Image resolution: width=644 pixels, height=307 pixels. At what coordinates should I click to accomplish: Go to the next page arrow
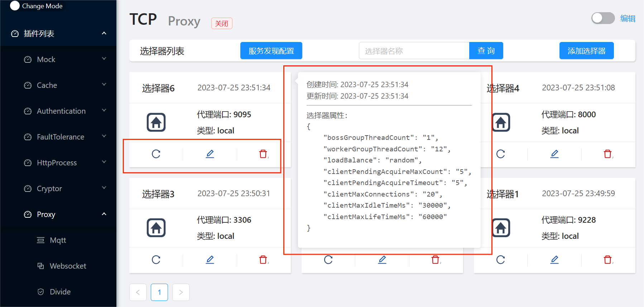(x=181, y=292)
